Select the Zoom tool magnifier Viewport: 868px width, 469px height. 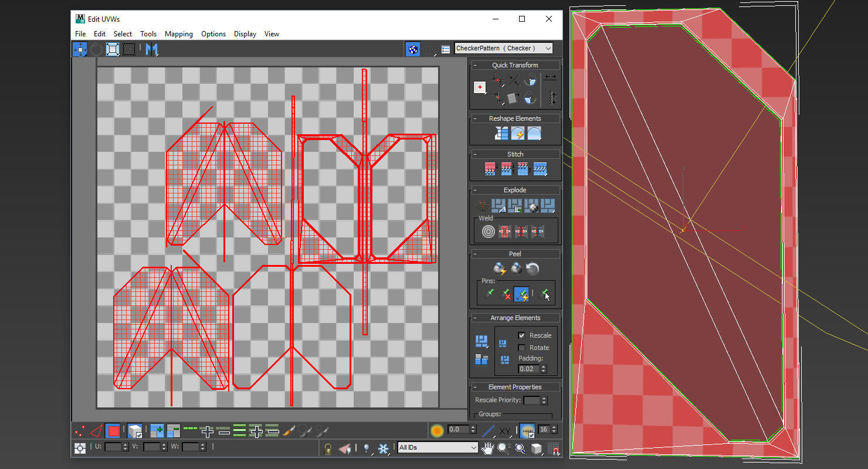pos(504,448)
